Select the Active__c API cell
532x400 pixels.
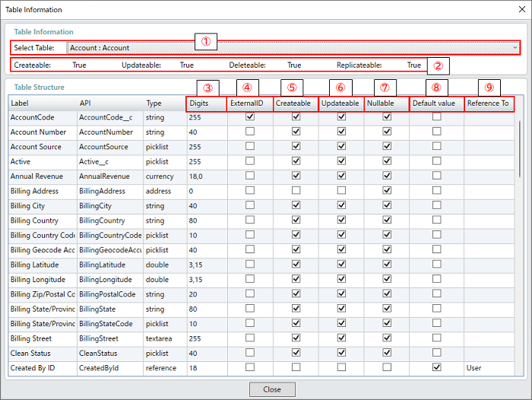click(110, 162)
